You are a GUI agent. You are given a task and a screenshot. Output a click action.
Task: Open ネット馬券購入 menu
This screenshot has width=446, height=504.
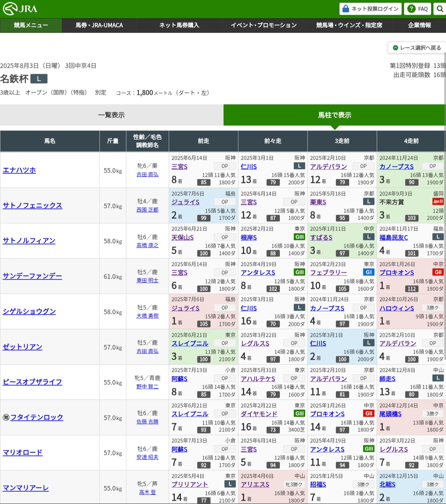tap(179, 25)
